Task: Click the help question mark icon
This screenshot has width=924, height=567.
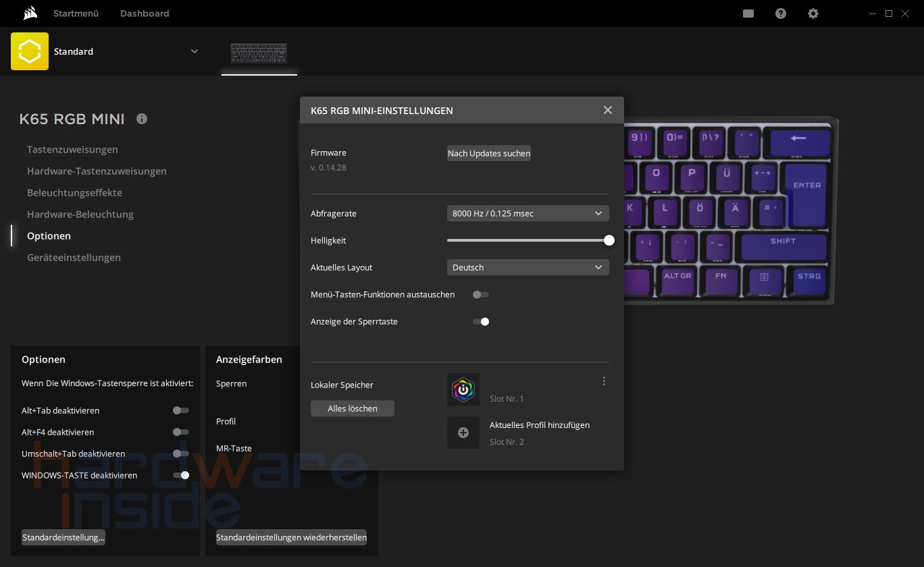Action: click(x=781, y=13)
